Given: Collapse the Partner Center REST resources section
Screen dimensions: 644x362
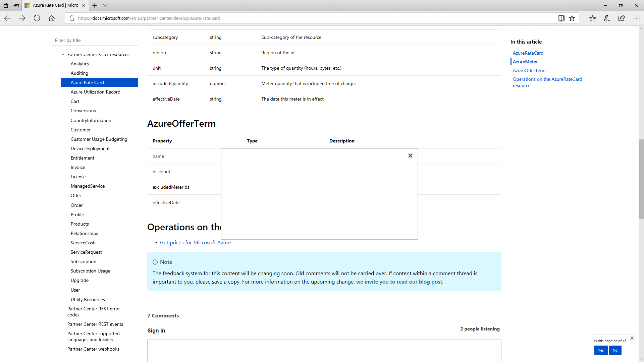Looking at the screenshot, I should (63, 54).
